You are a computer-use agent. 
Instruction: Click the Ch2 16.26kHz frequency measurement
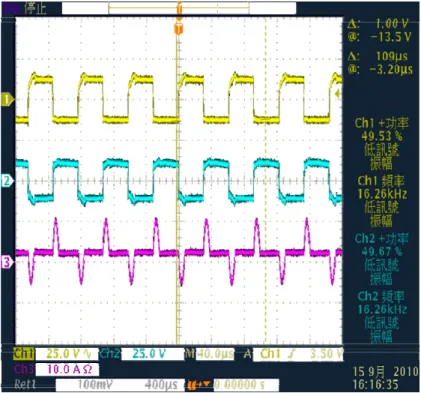pyautogui.click(x=382, y=309)
